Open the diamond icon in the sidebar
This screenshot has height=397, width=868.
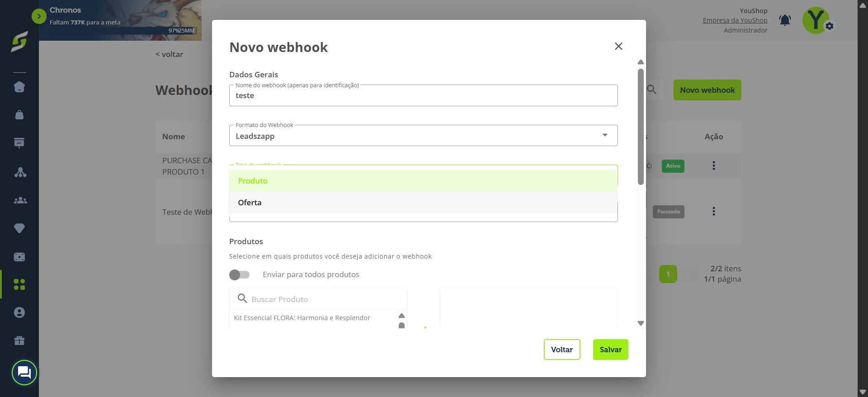coord(19,228)
